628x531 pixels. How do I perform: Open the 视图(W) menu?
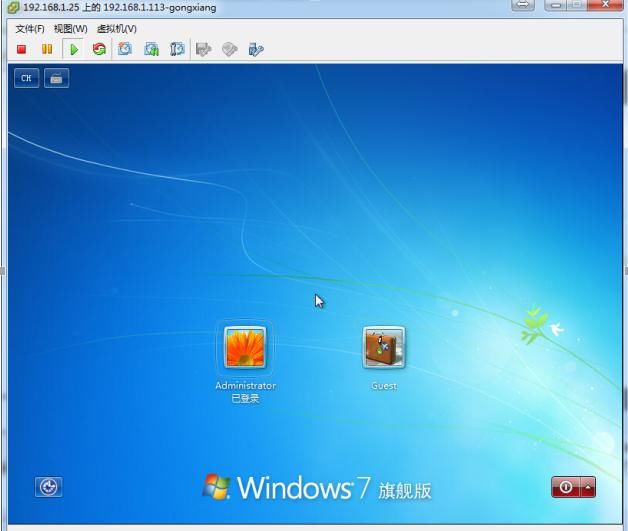[x=70, y=29]
